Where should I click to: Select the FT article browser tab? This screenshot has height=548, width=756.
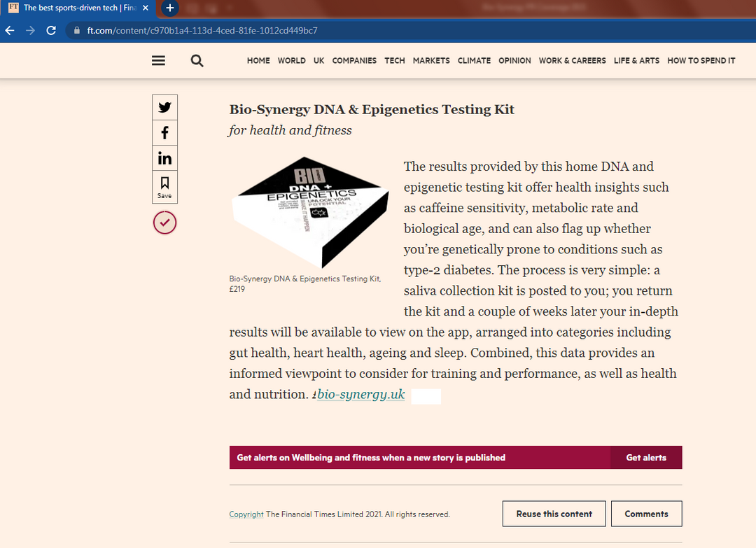pos(77,8)
